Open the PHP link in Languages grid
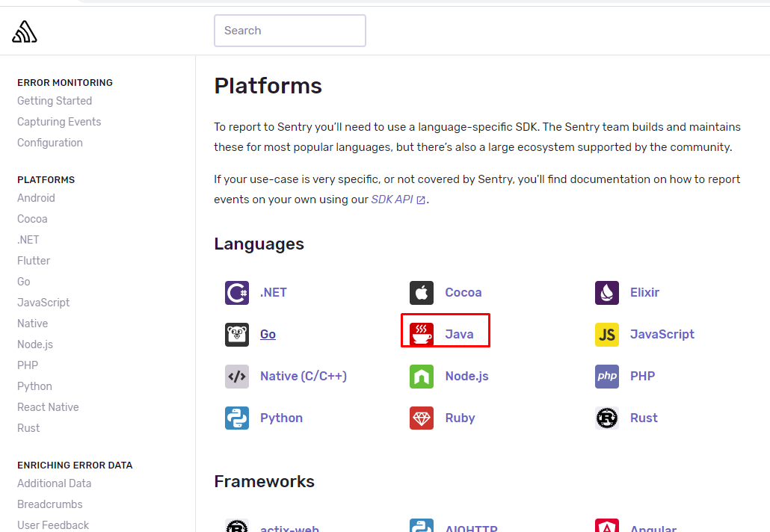The height and width of the screenshot is (532, 770). [642, 376]
